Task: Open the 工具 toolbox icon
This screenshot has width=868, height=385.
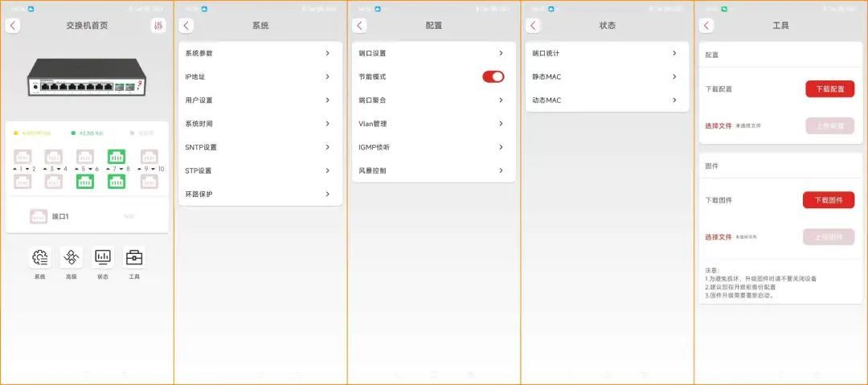Action: coord(134,257)
